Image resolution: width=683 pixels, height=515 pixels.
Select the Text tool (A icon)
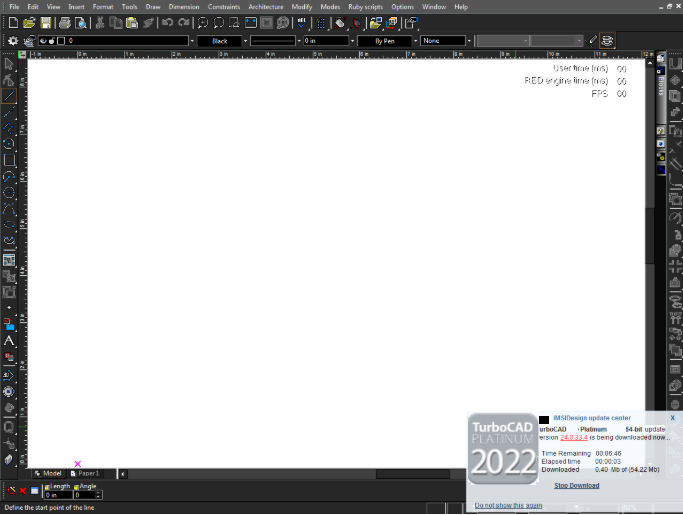pos(9,341)
